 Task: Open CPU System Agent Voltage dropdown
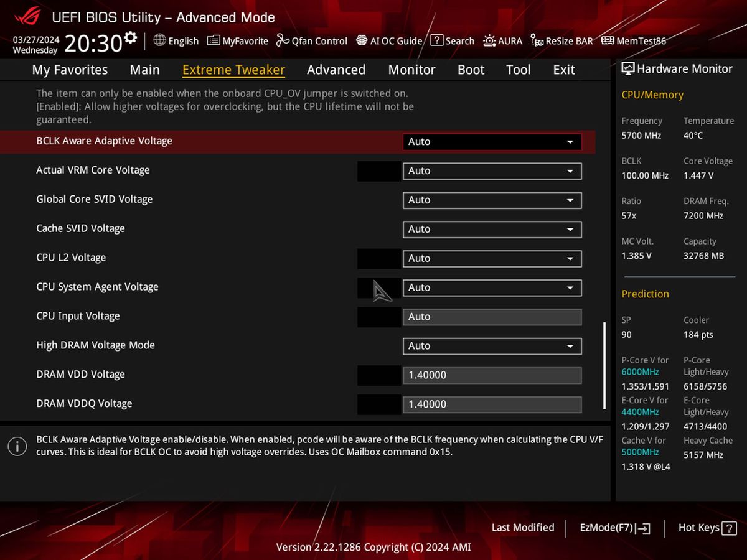(x=492, y=288)
